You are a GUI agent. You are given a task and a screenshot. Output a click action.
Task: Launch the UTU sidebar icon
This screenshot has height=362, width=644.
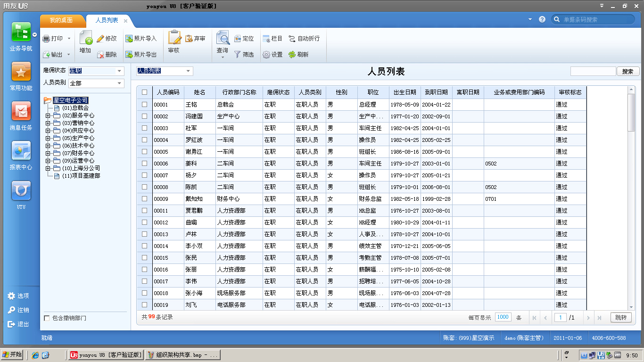tap(21, 190)
